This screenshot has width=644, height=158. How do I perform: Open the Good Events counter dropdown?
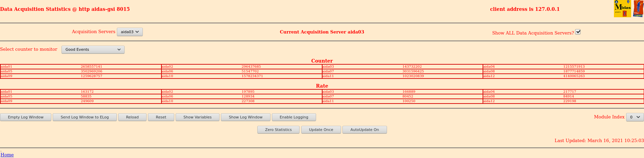(93, 49)
